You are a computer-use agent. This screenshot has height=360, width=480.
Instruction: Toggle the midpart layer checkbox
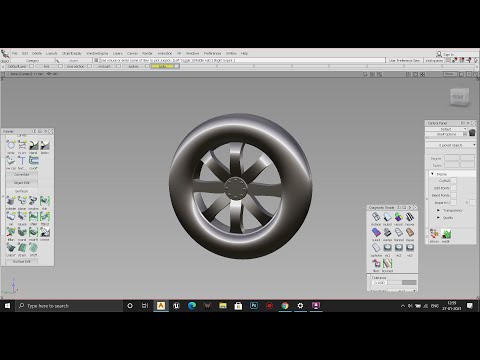click(x=118, y=66)
